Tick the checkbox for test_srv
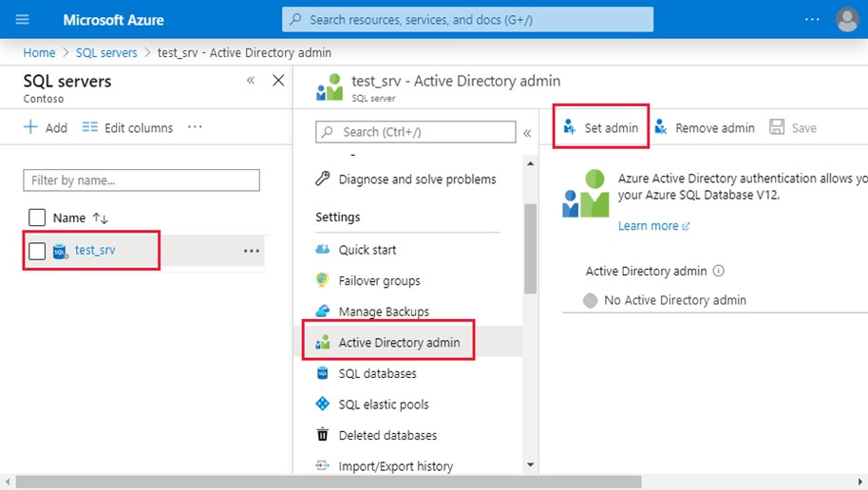 pos(37,251)
